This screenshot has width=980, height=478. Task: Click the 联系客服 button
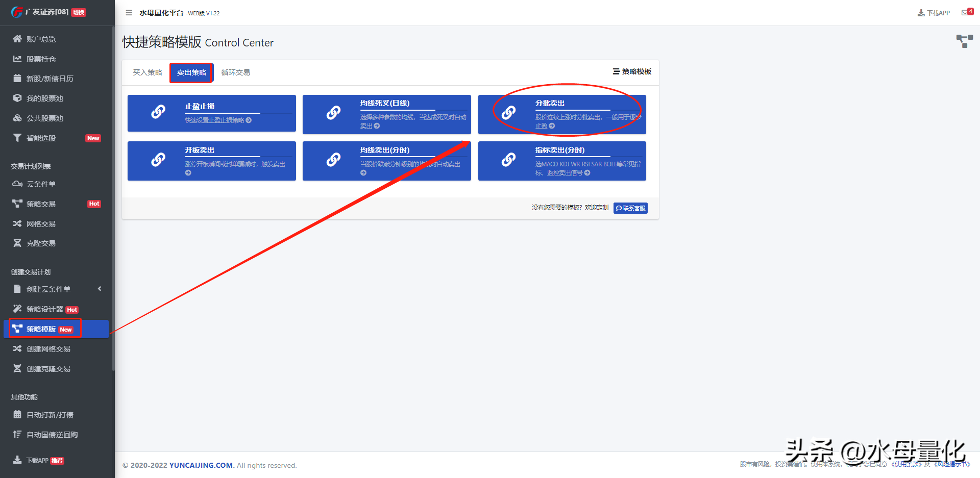click(x=630, y=208)
